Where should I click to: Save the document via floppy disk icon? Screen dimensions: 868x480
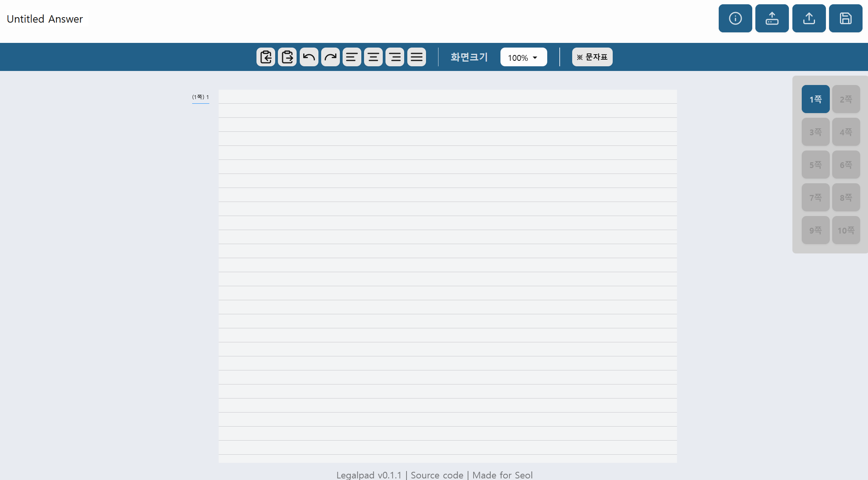coord(845,18)
